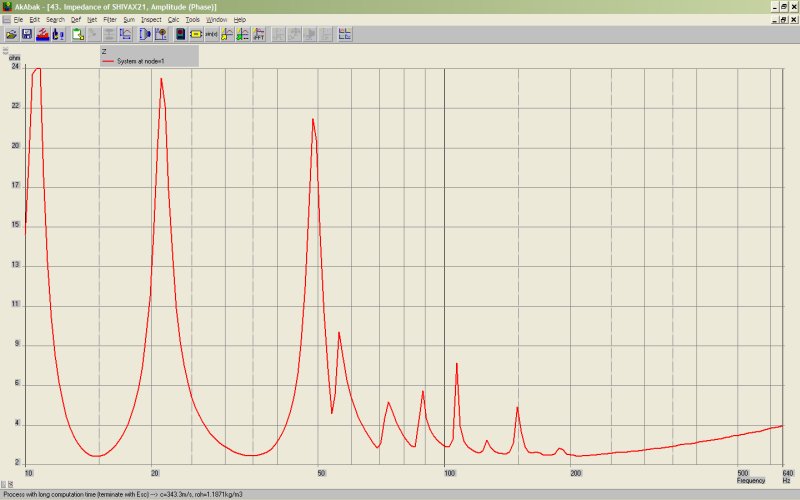Open the Sum menu
Image resolution: width=800 pixels, height=500 pixels.
(129, 19)
